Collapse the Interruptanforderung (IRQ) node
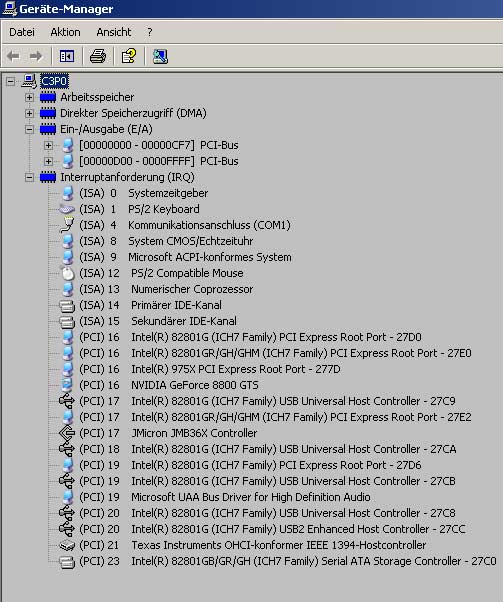Image resolution: width=503 pixels, height=602 pixels. pyautogui.click(x=29, y=177)
